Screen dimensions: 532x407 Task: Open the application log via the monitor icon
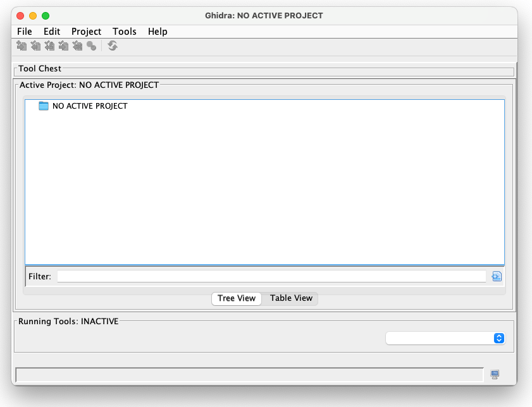tap(494, 374)
